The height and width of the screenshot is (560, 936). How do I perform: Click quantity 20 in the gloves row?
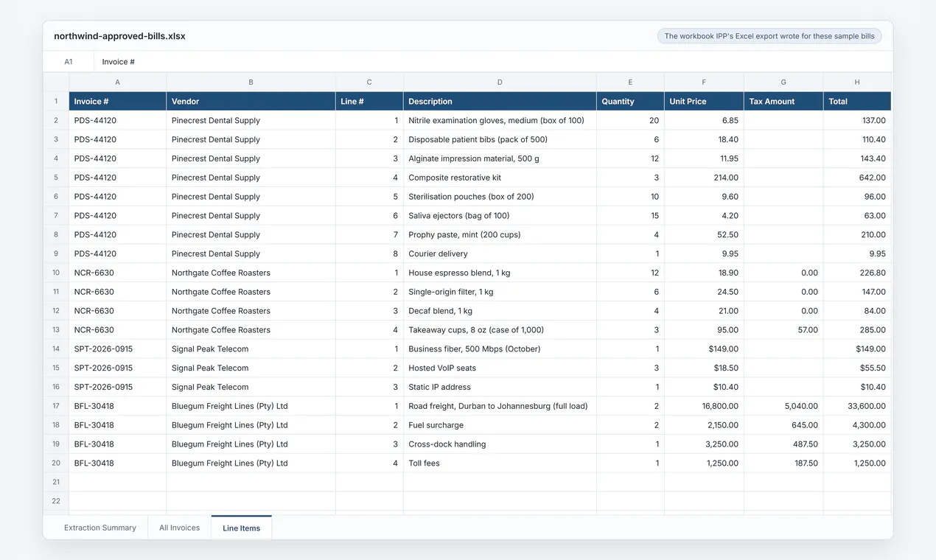(x=630, y=120)
